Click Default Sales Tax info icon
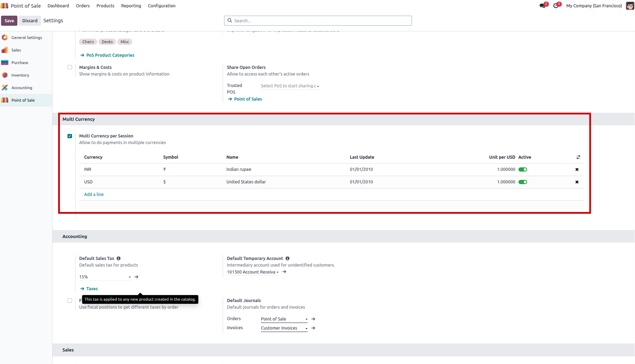The width and height of the screenshot is (635, 364). [x=119, y=259]
